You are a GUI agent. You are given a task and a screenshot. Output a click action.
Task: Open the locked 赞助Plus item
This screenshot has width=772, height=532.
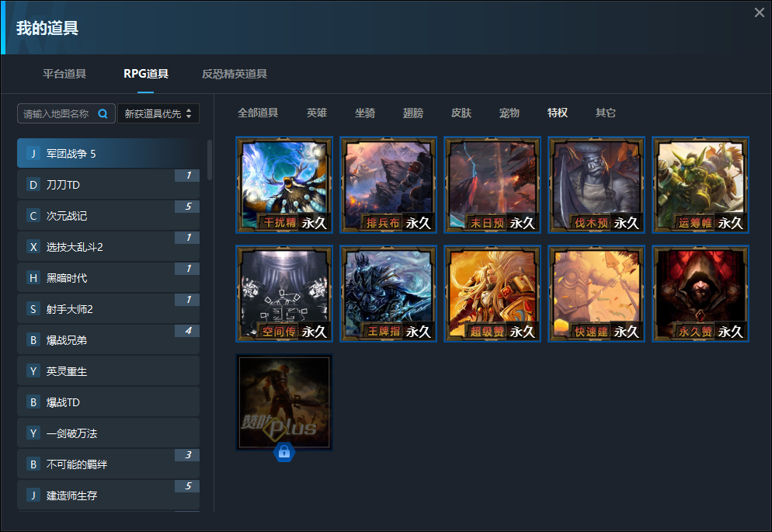tap(284, 402)
